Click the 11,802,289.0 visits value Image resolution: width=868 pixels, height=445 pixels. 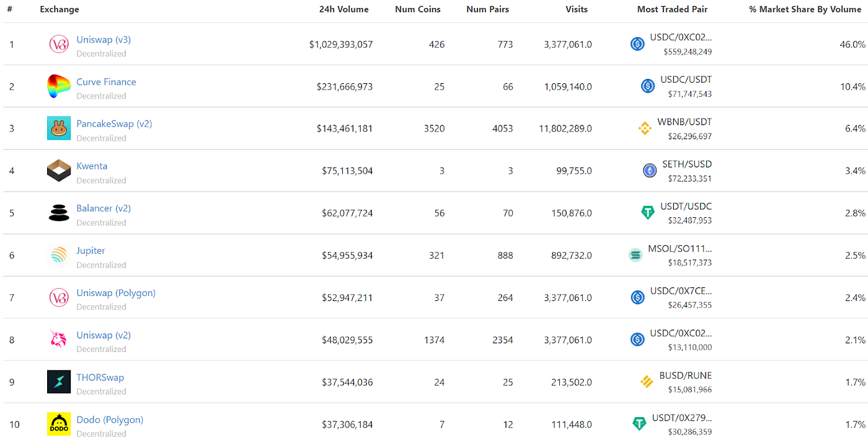coord(565,129)
